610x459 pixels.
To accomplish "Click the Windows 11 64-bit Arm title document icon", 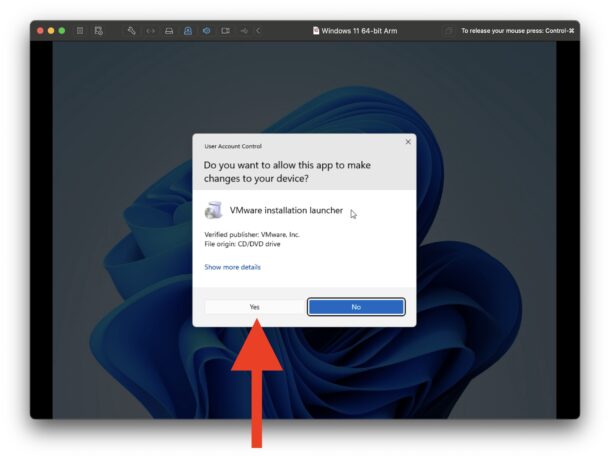I will tap(316, 31).
